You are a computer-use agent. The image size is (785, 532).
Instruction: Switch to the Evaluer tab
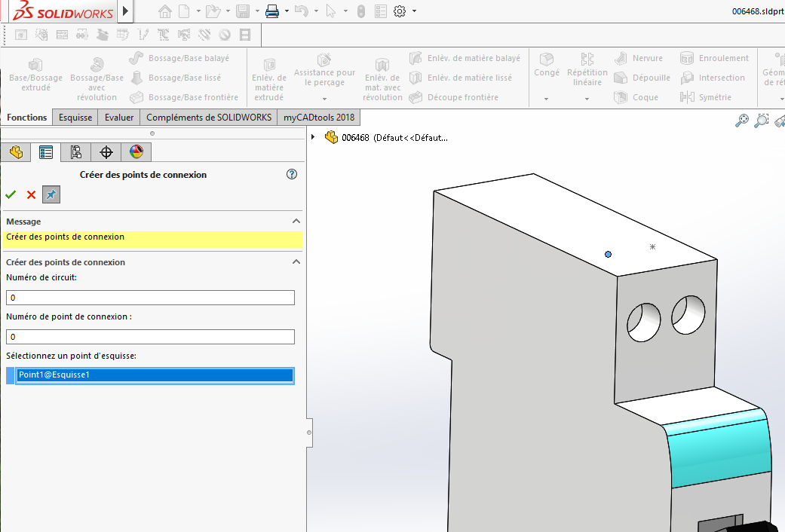[118, 118]
